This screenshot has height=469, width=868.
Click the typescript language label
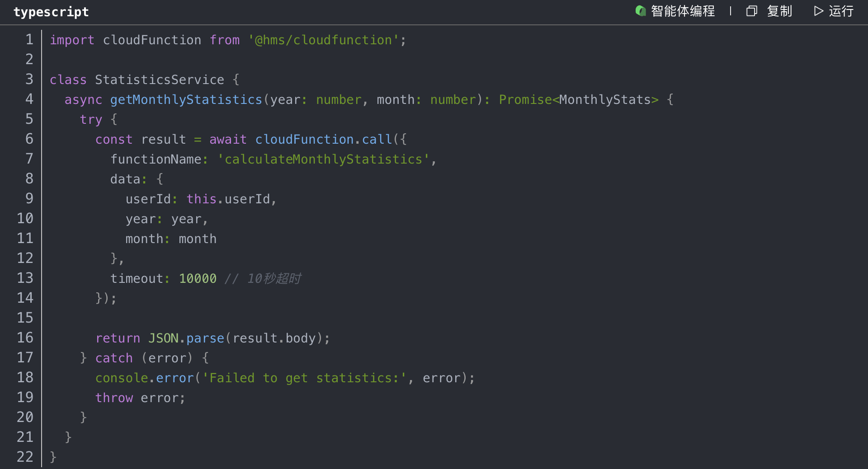51,12
